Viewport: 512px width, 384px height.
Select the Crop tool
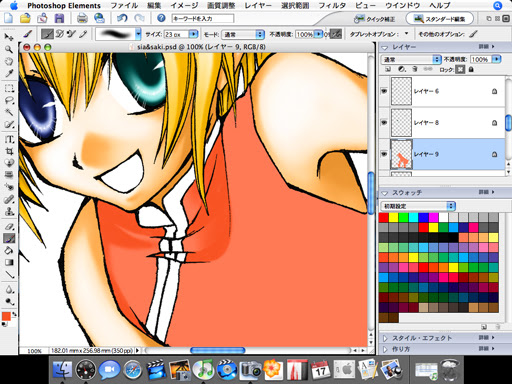pos(9,151)
